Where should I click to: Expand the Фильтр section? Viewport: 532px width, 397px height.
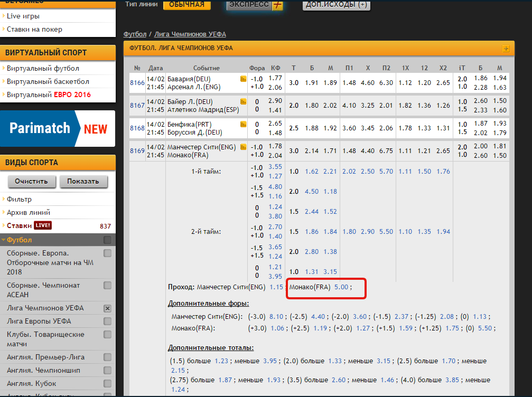click(19, 200)
